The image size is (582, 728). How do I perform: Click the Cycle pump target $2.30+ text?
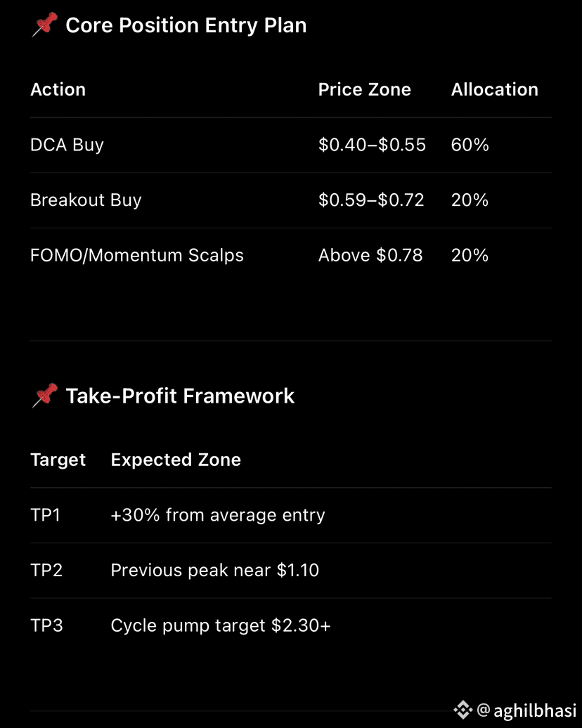pos(221,625)
